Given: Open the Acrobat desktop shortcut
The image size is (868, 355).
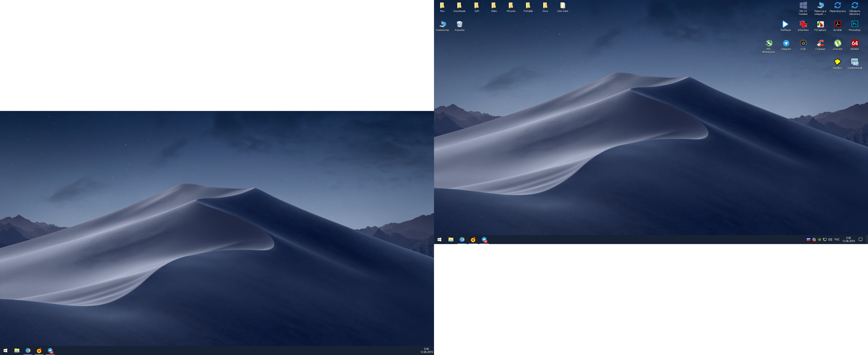Looking at the screenshot, I should coord(837,26).
